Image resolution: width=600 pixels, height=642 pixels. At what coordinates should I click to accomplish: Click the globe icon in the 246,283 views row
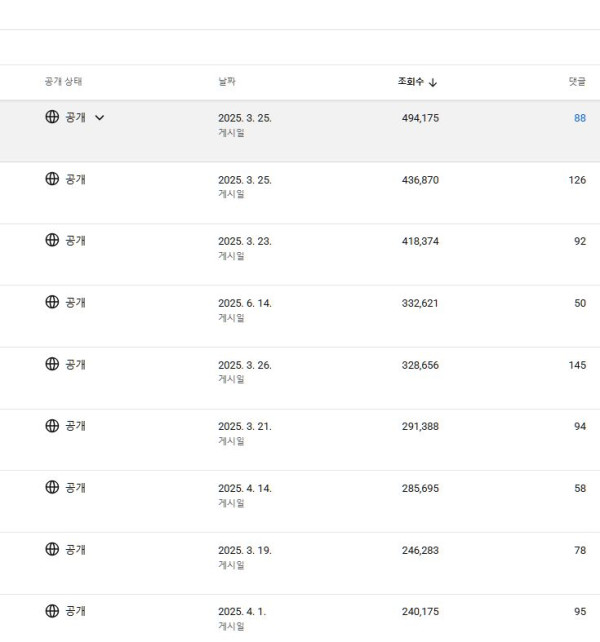[x=52, y=549]
